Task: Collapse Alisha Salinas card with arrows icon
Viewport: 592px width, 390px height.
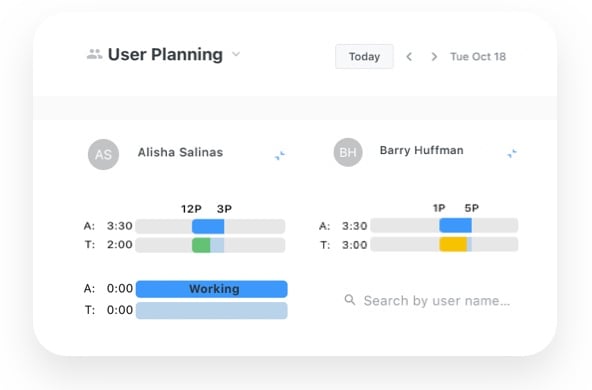Action: pyautogui.click(x=280, y=155)
